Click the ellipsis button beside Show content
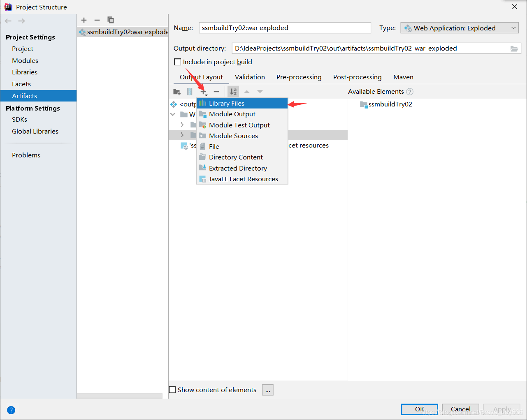Image resolution: width=527 pixels, height=420 pixels. tap(268, 390)
